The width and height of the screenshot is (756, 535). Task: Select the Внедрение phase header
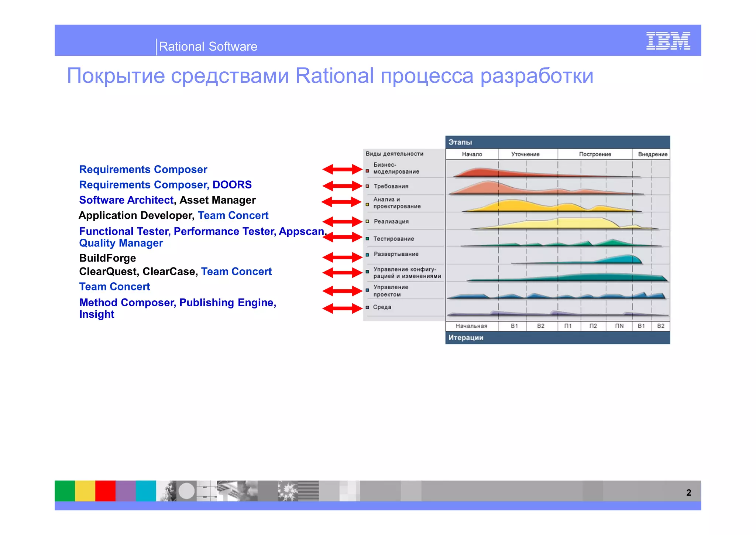click(652, 154)
